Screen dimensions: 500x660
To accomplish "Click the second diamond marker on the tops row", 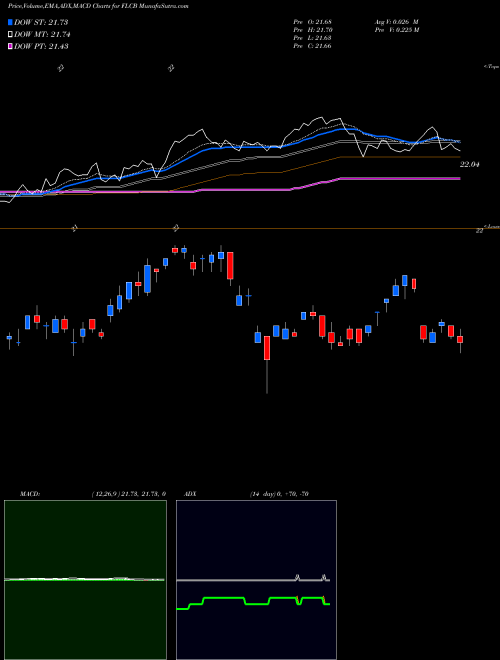I will tap(171, 68).
